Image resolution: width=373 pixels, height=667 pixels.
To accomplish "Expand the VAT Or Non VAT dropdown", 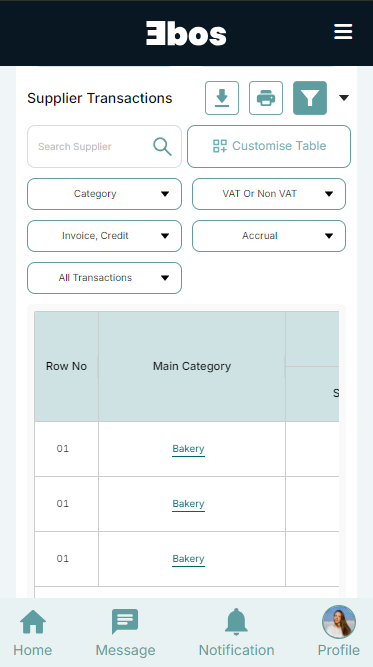I will tap(269, 194).
